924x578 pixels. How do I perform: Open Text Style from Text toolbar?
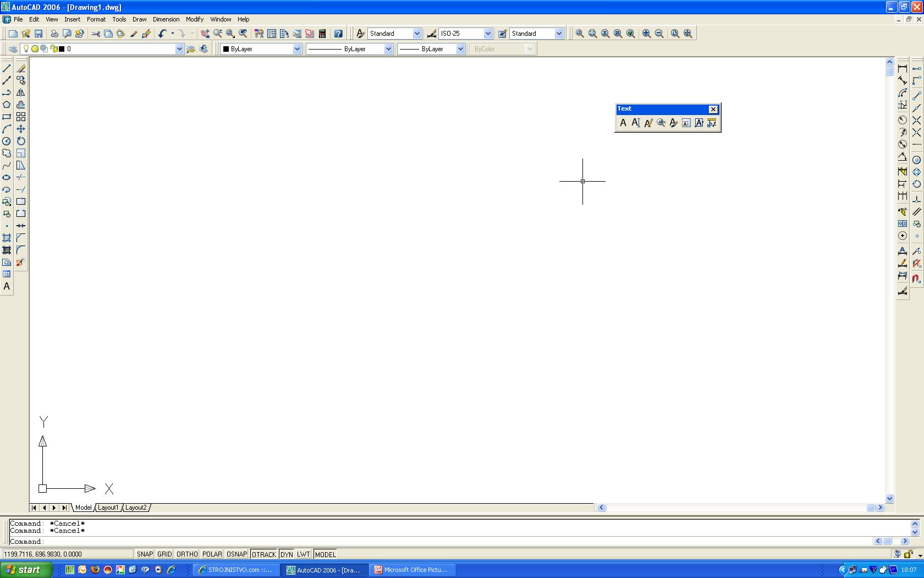click(x=674, y=123)
